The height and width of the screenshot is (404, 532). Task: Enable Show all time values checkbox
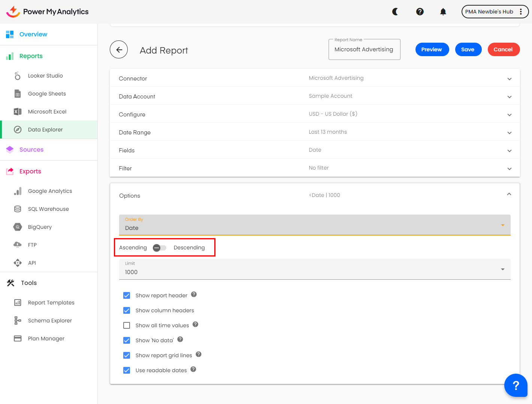coord(127,325)
